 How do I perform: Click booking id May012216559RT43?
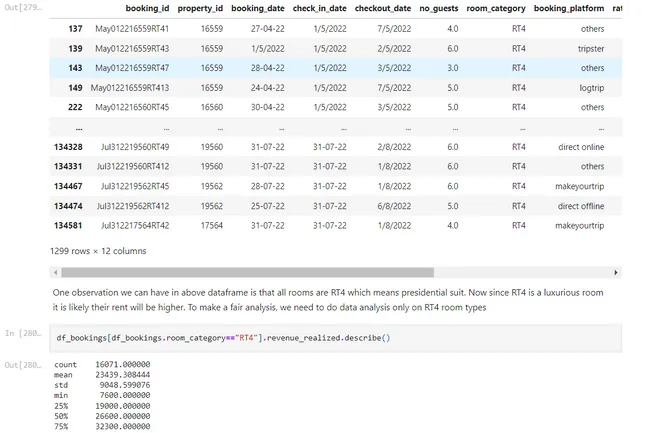point(132,48)
